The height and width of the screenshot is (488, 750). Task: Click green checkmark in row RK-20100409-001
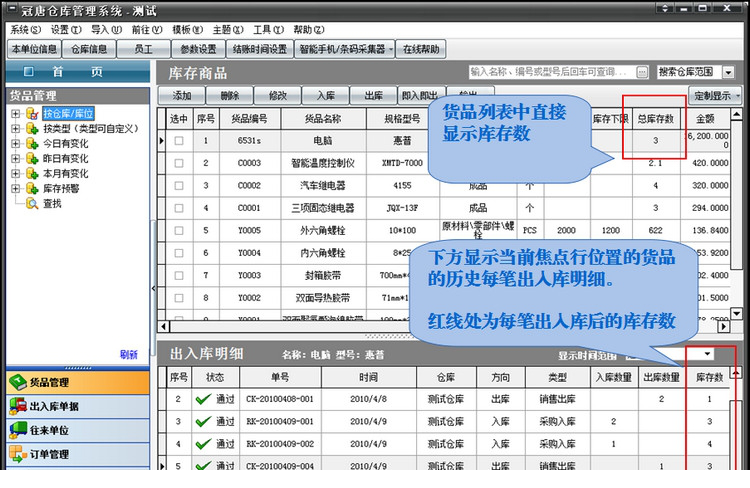[x=203, y=421]
